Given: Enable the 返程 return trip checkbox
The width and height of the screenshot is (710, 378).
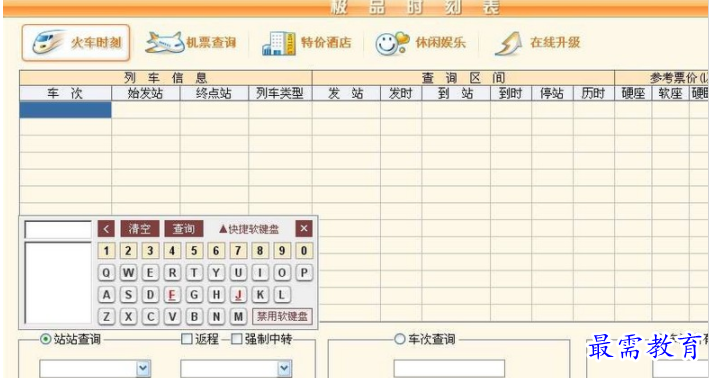Looking at the screenshot, I should click(187, 339).
